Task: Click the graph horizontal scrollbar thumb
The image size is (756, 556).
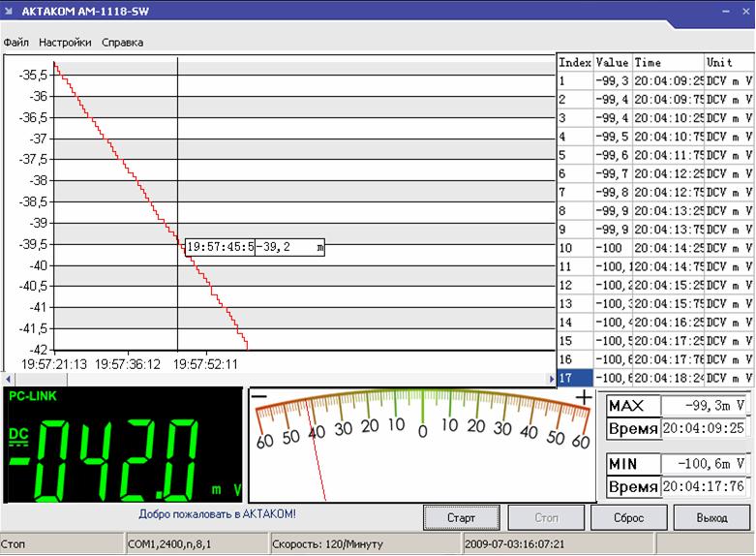Action: [x=40, y=380]
